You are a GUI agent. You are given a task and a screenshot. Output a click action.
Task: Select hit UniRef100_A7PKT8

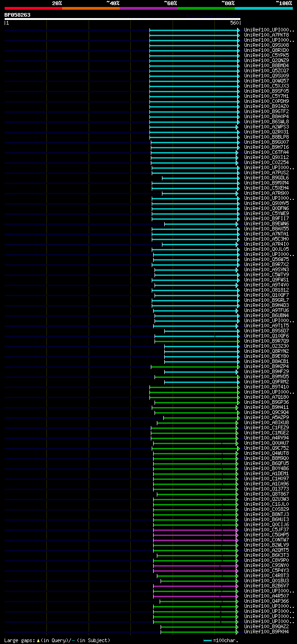[x=266, y=35]
